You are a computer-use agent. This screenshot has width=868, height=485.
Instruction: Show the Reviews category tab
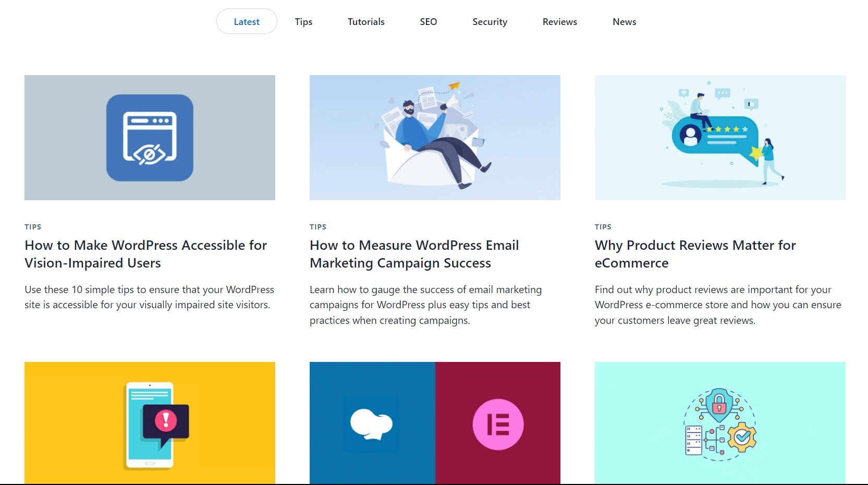coord(559,21)
